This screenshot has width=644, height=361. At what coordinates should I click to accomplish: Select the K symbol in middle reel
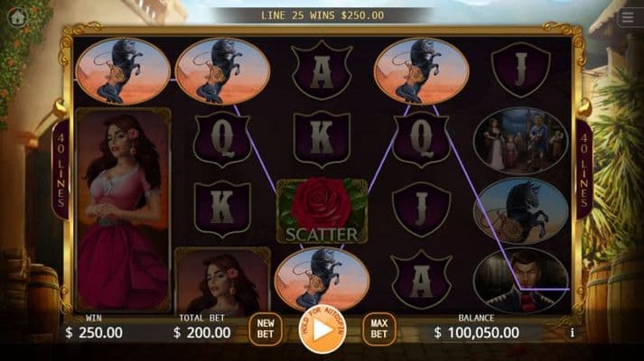click(322, 139)
